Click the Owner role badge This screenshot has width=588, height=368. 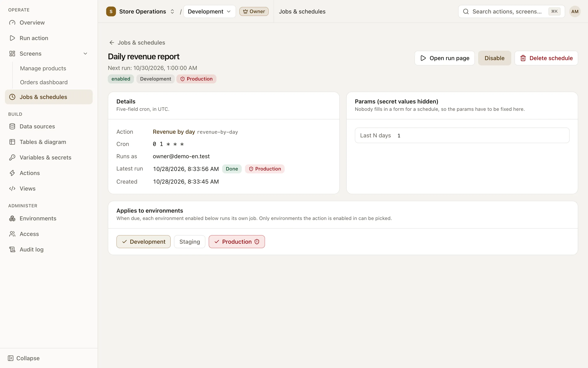point(254,11)
